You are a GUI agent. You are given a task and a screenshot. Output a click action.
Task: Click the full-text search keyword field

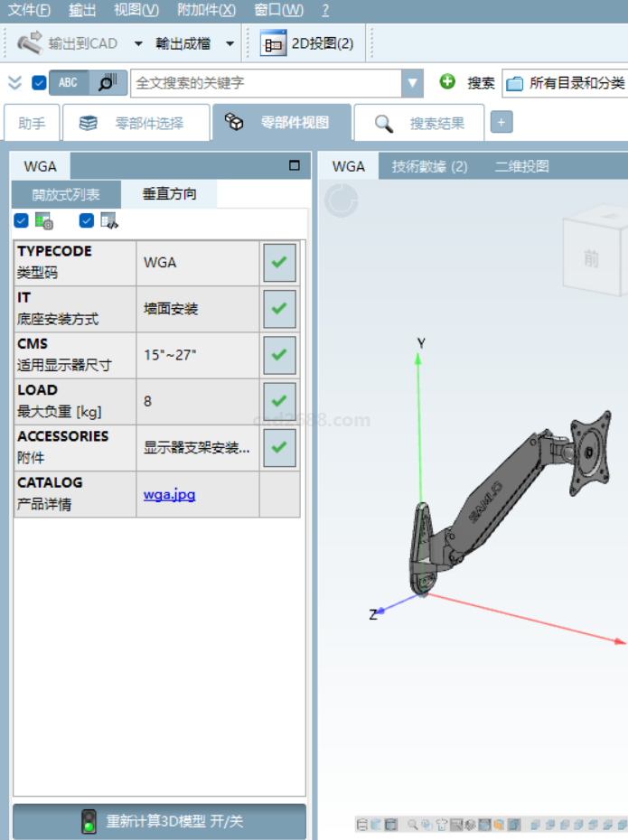click(x=266, y=83)
